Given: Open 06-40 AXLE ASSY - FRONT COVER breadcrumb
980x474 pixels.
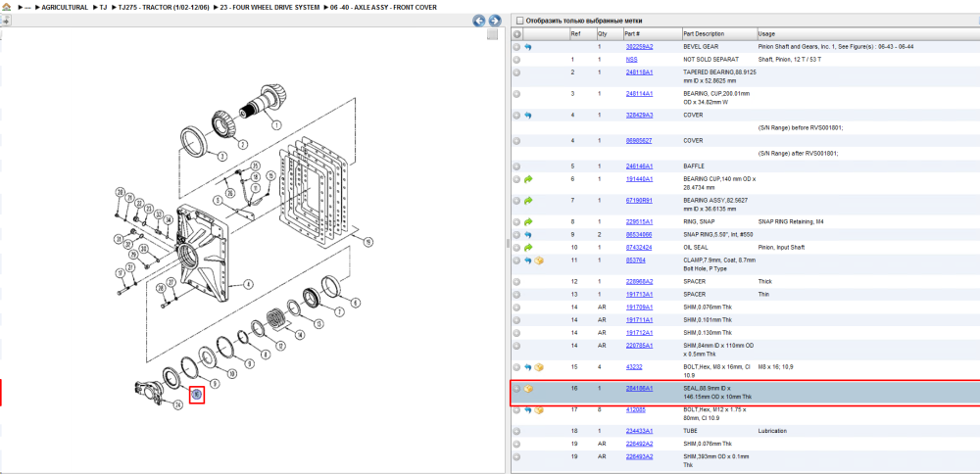Looking at the screenshot, I should pyautogui.click(x=384, y=7).
